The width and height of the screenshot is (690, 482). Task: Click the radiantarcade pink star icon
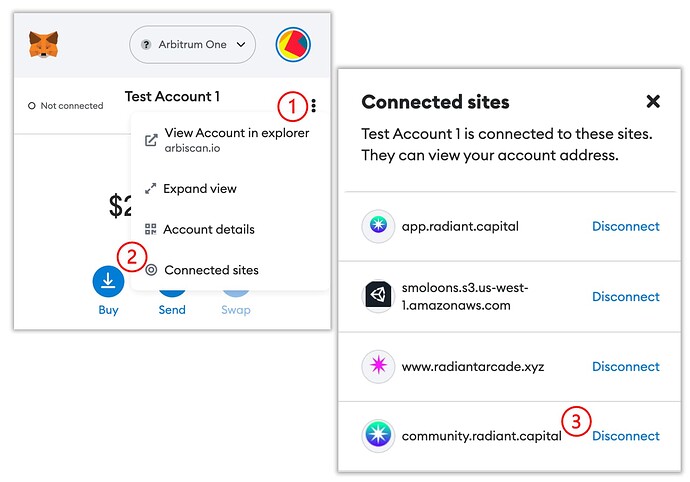click(x=378, y=366)
